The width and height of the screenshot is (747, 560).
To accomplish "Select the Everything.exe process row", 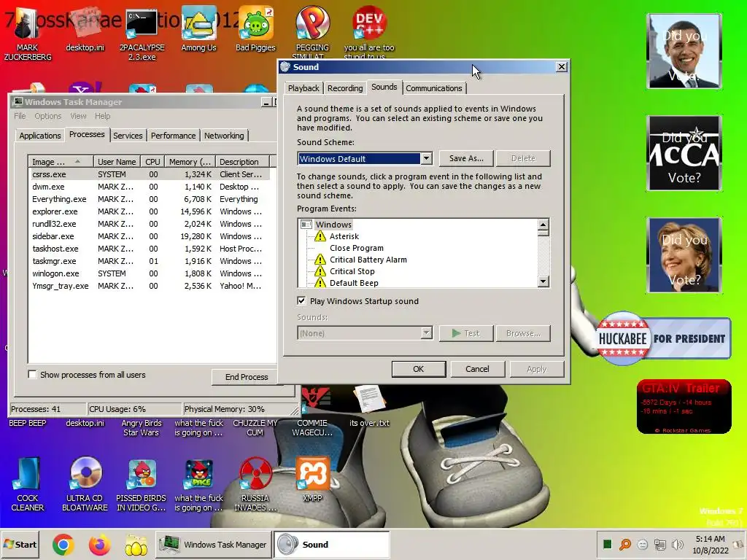I will (x=149, y=199).
